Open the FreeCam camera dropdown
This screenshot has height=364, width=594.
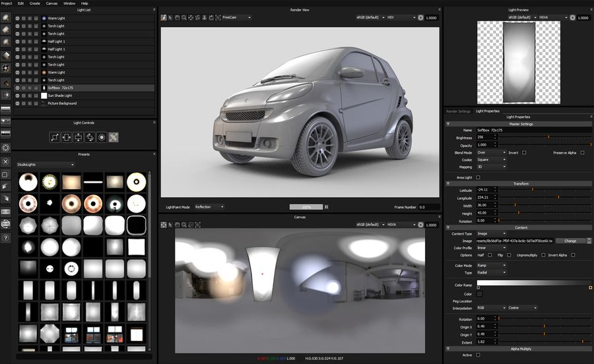click(237, 17)
